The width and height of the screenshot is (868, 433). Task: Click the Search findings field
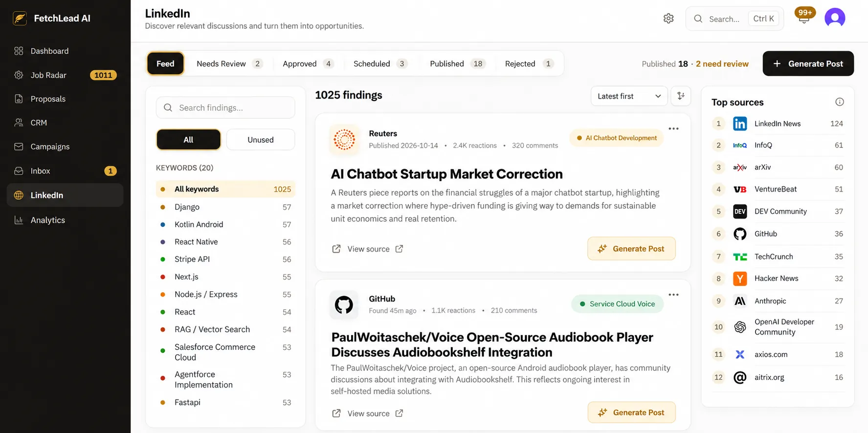(x=225, y=108)
